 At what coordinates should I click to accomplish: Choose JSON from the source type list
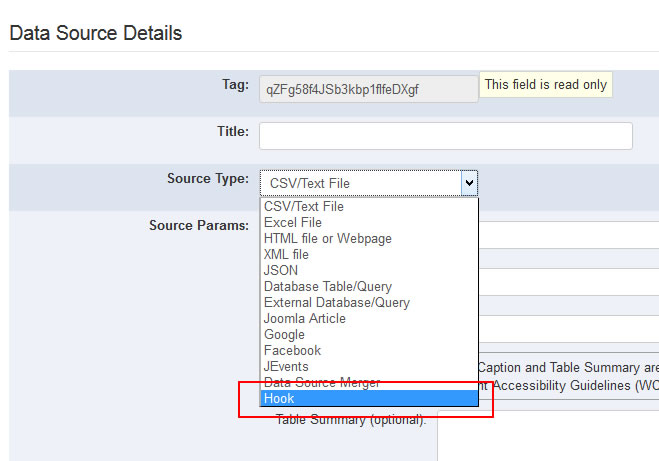pos(281,271)
